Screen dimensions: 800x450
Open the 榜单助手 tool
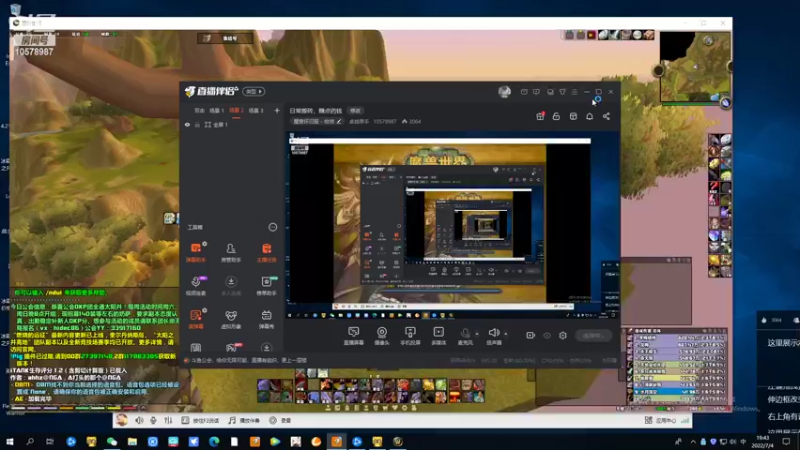pos(266,285)
